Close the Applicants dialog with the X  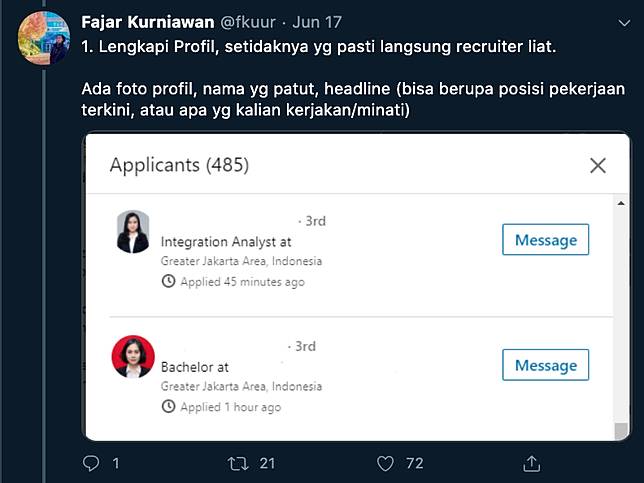tap(598, 166)
